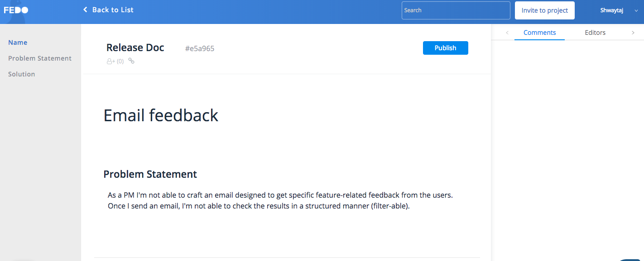Click the copy link icon
This screenshot has width=644, height=261.
(131, 61)
